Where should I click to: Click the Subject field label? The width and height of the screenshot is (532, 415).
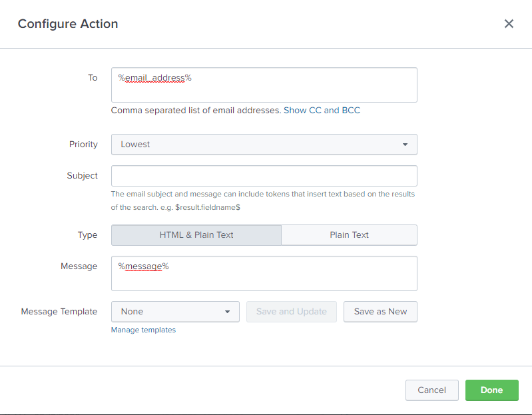82,176
